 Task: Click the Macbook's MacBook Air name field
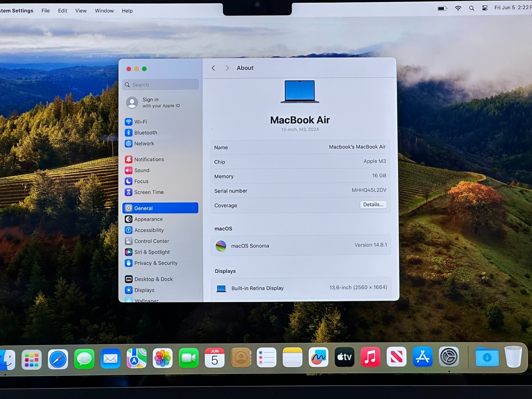point(357,147)
